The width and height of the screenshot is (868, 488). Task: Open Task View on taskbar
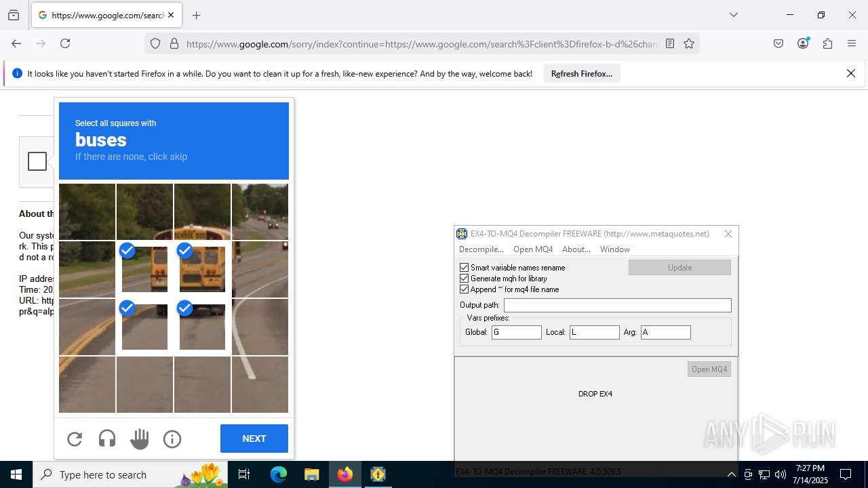click(244, 474)
